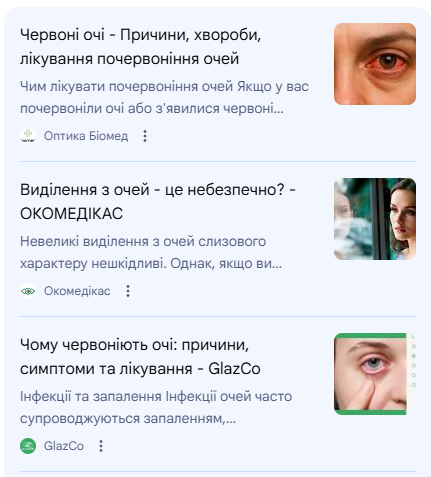
Task: Open thumbnail of finger pulling lower eyelid
Action: (375, 374)
